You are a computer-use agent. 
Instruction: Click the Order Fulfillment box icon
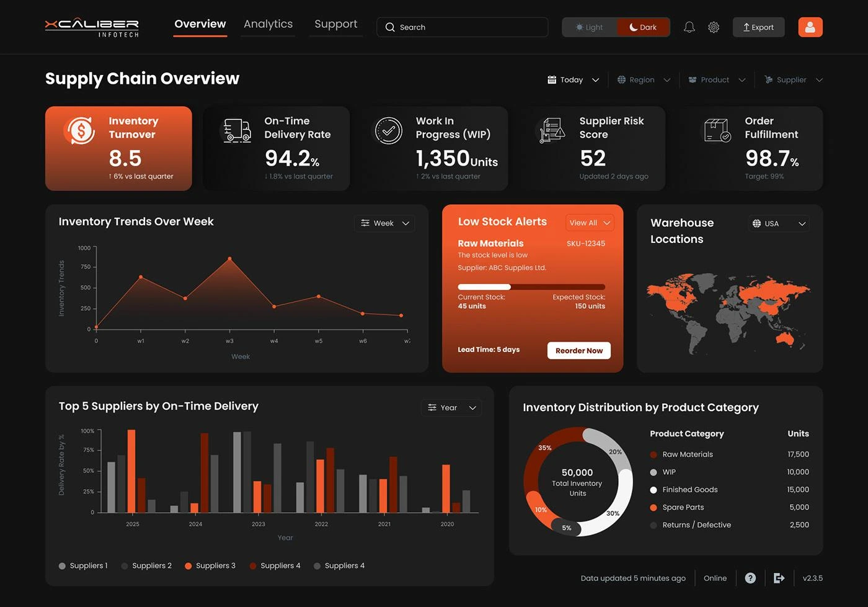(x=717, y=131)
